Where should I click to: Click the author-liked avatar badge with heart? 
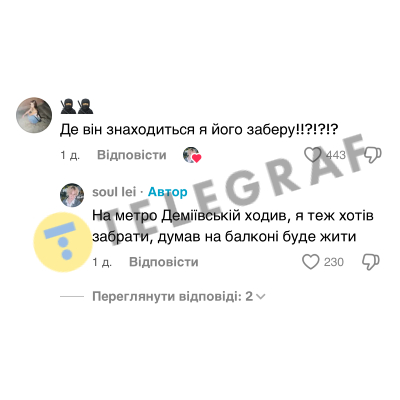point(192,155)
